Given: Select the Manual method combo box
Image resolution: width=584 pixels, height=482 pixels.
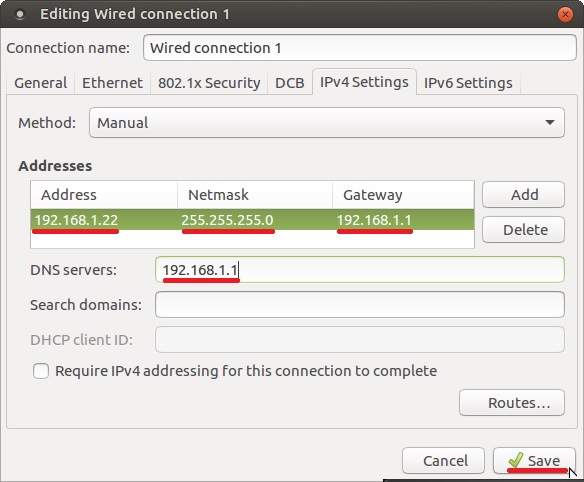Looking at the screenshot, I should point(327,123).
